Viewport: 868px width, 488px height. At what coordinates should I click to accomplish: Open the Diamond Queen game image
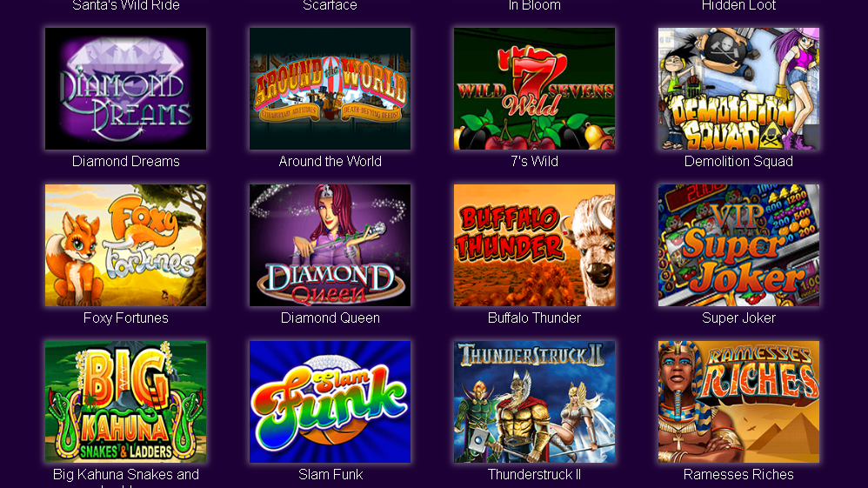tap(330, 245)
